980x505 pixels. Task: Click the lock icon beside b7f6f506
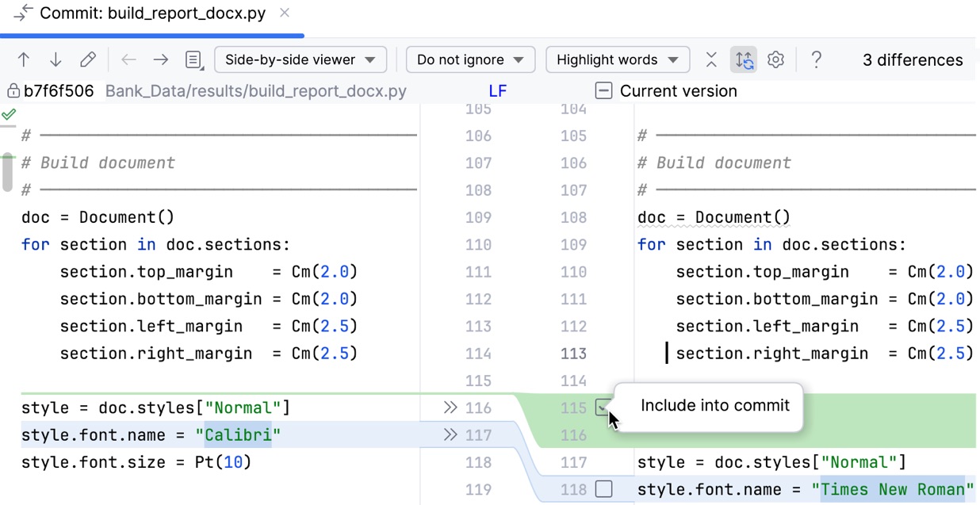pos(13,91)
